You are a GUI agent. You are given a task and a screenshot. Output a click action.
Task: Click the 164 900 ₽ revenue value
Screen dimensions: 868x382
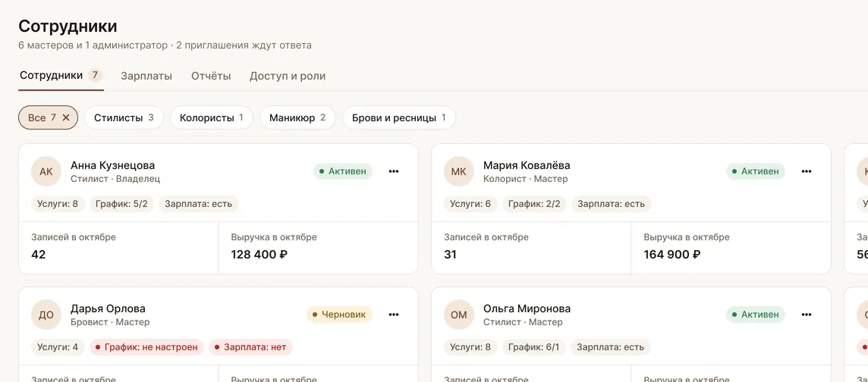pyautogui.click(x=672, y=255)
